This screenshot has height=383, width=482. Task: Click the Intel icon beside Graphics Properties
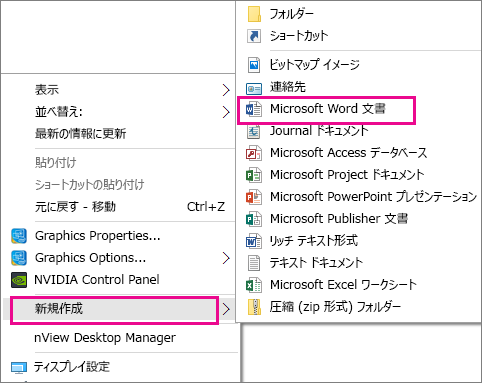pyautogui.click(x=19, y=236)
